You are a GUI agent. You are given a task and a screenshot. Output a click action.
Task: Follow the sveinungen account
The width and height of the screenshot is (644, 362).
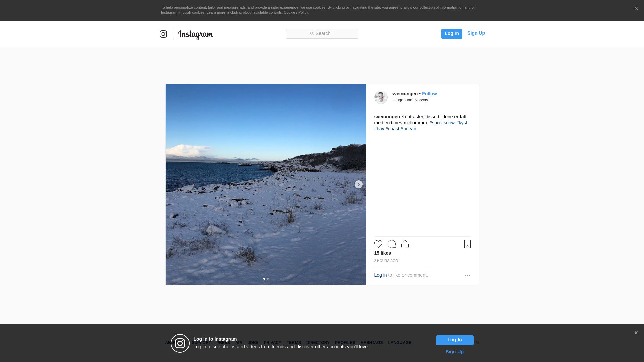[429, 94]
